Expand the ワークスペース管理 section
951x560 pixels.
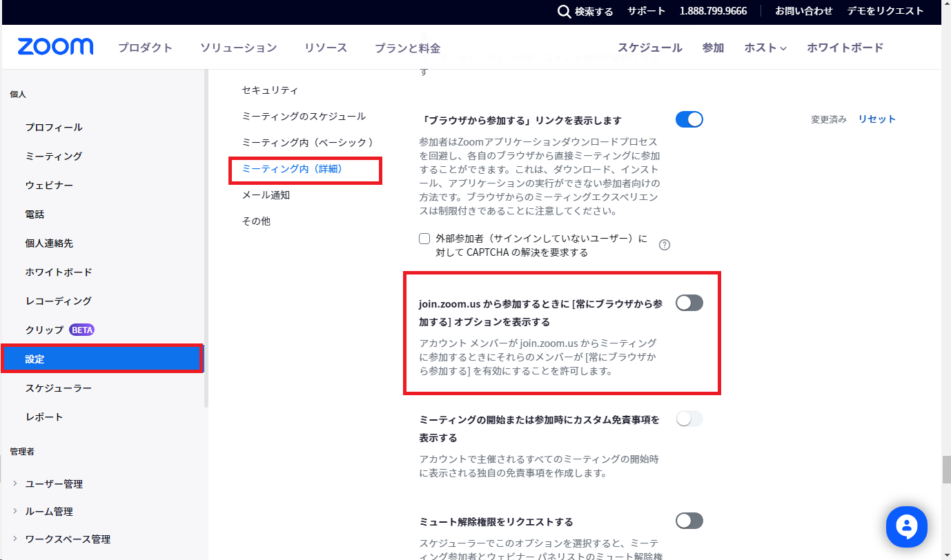pos(15,539)
